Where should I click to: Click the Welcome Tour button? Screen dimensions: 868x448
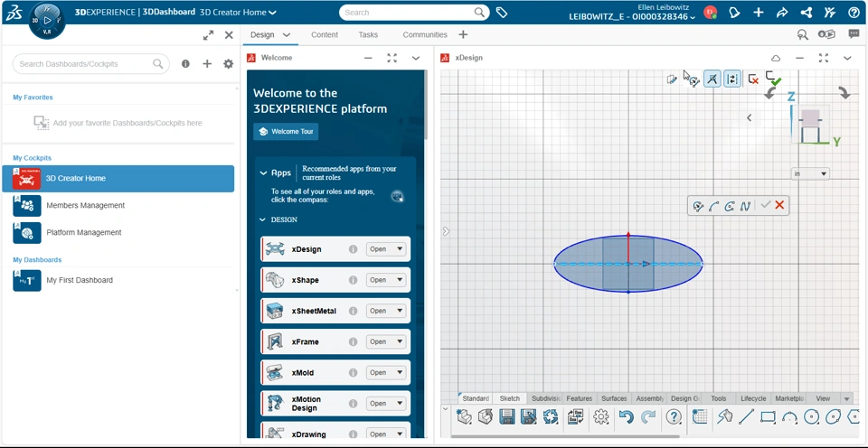(286, 132)
